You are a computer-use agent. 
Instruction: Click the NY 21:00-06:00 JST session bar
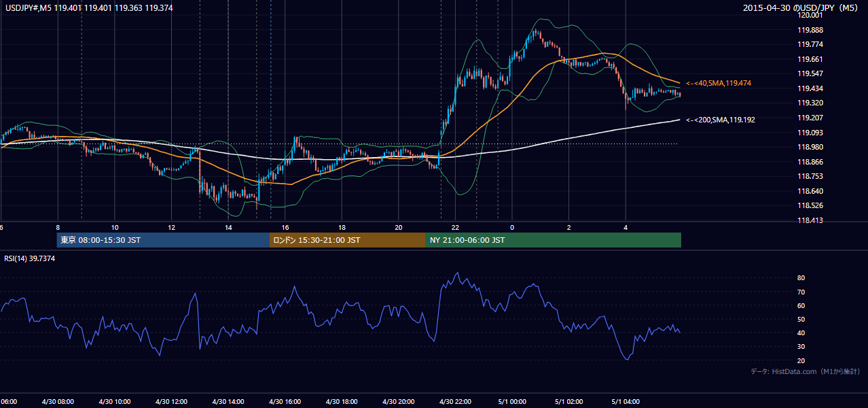[x=554, y=240]
